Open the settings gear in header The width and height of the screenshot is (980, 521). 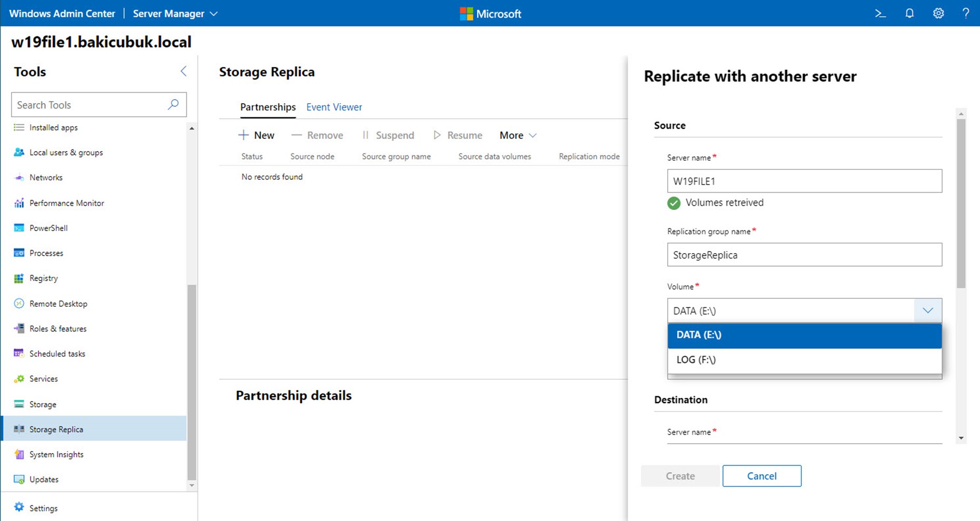click(938, 14)
